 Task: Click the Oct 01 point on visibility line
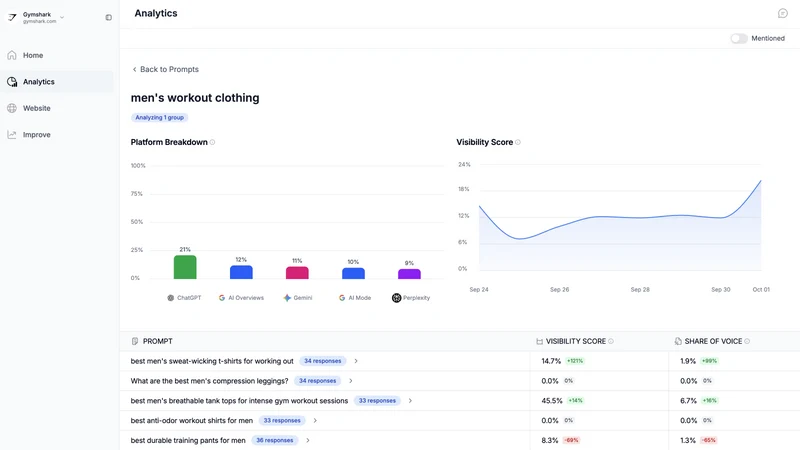tap(761, 181)
